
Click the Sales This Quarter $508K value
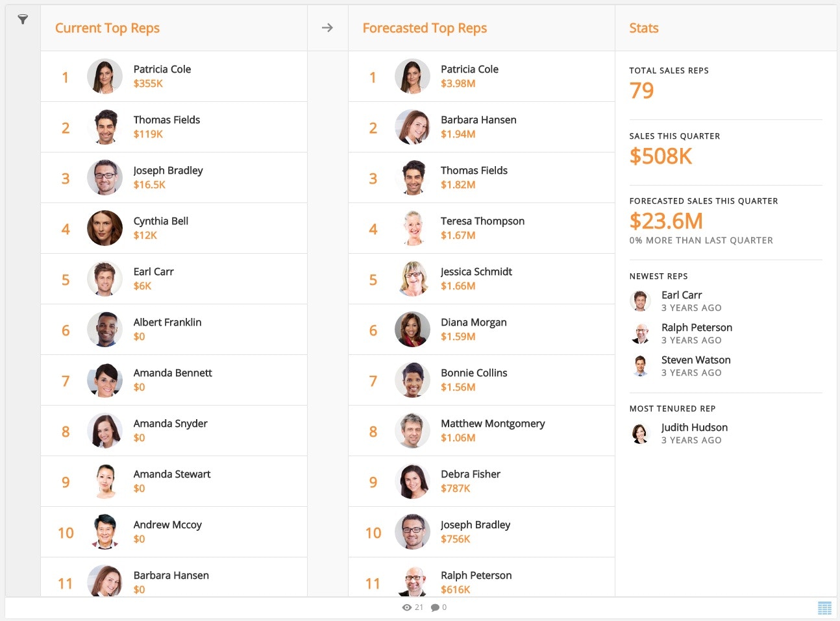coord(660,156)
